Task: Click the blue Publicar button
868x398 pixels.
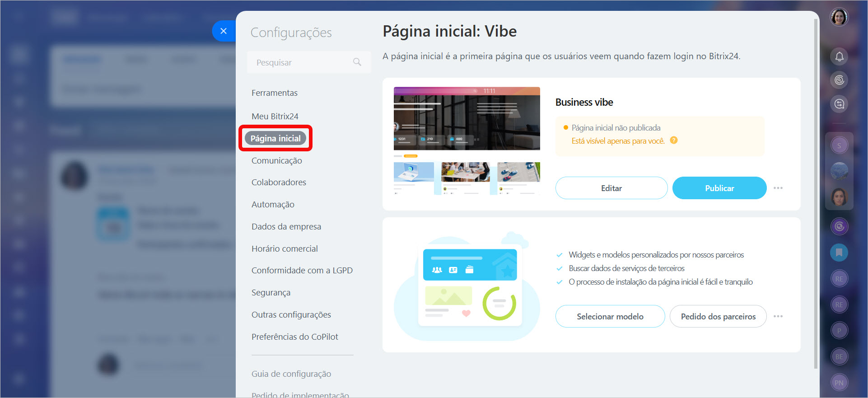Action: [719, 188]
